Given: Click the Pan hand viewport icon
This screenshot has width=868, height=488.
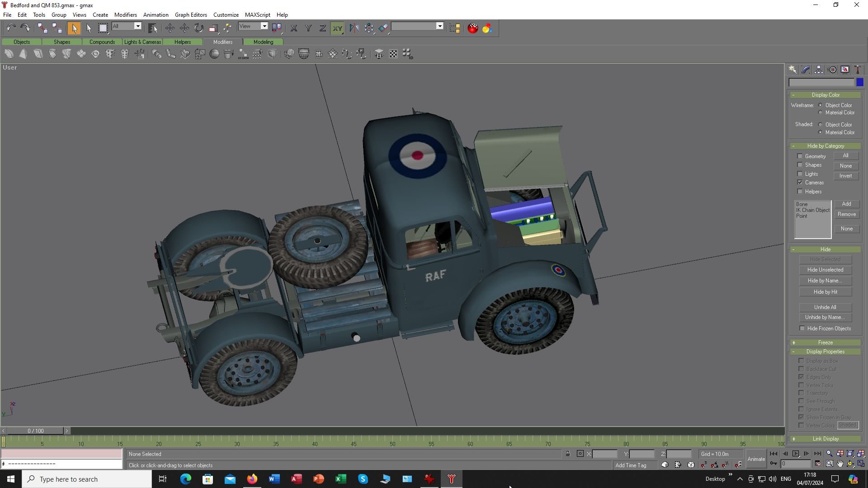Looking at the screenshot, I should pos(840,464).
